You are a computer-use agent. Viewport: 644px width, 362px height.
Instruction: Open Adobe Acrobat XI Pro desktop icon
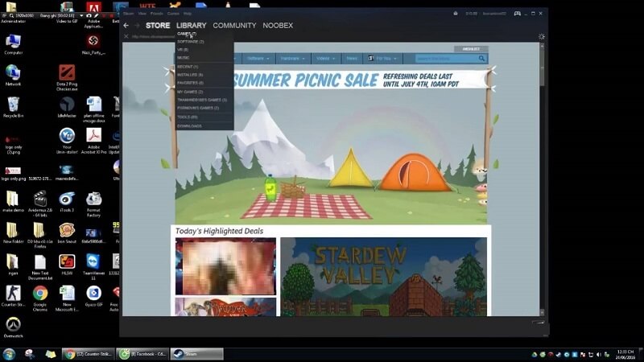point(93,141)
